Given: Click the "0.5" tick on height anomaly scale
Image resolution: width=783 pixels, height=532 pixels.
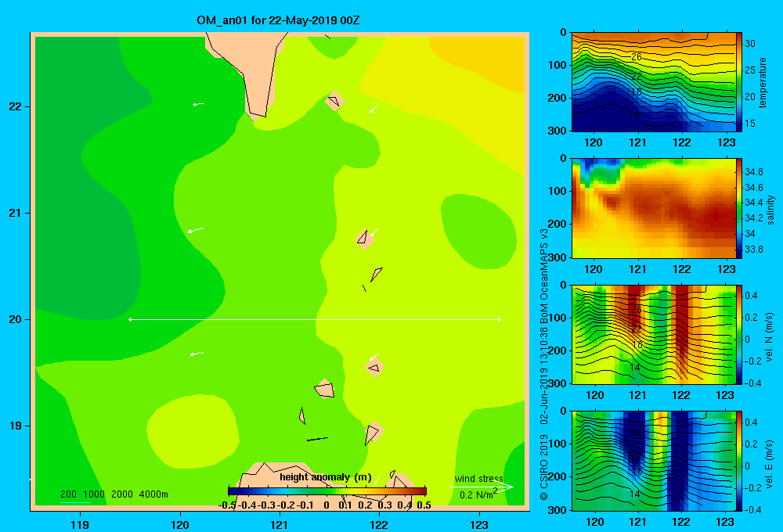Looking at the screenshot, I should (424, 505).
